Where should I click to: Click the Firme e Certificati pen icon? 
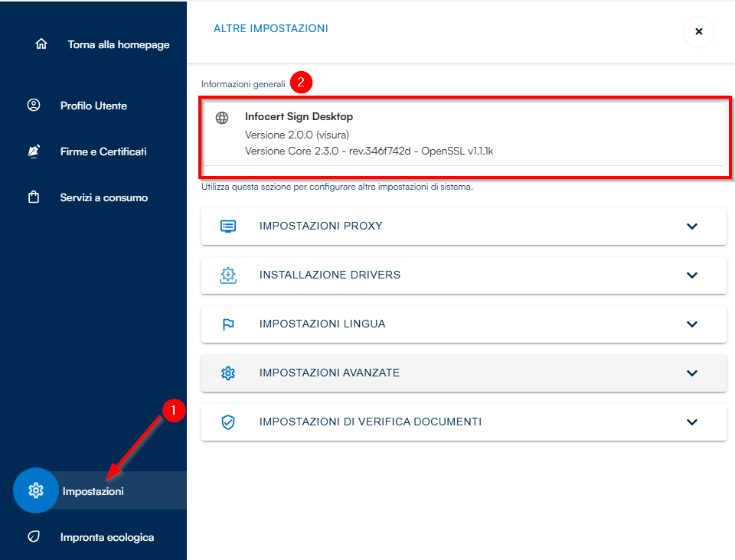(34, 151)
